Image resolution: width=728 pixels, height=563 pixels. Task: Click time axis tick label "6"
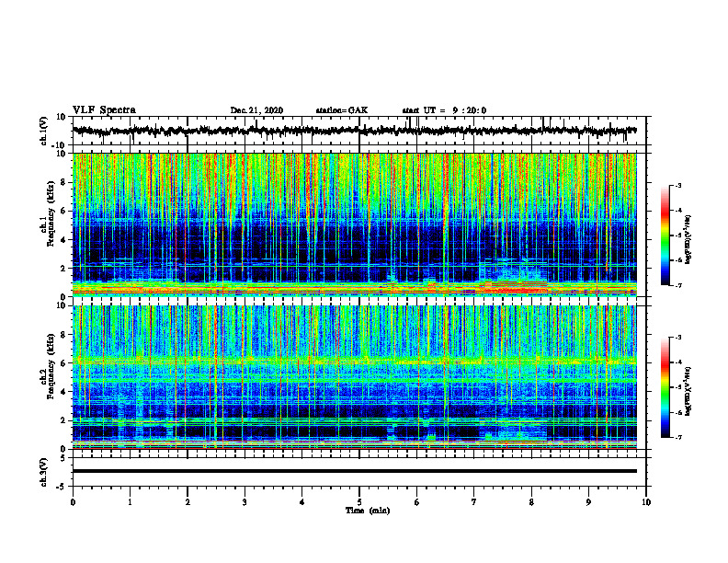417,502
